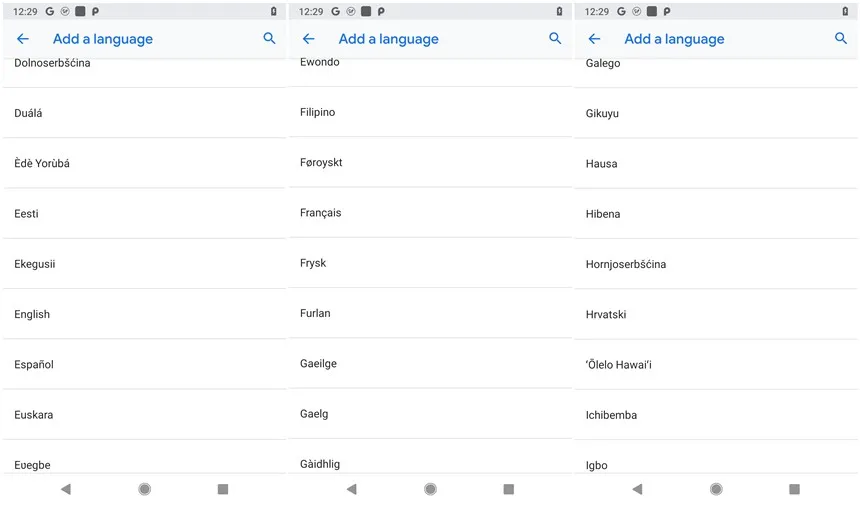860x508 pixels.
Task: Select Français in the language list
Action: pos(431,212)
